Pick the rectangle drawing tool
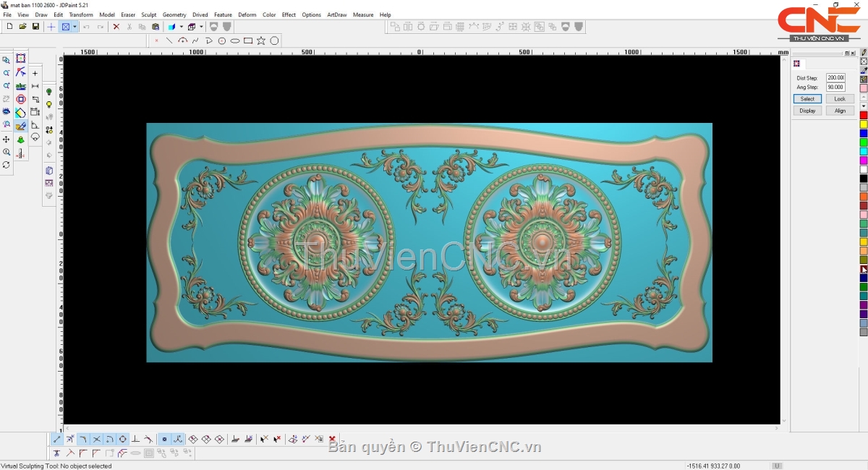The image size is (868, 470). tap(248, 40)
